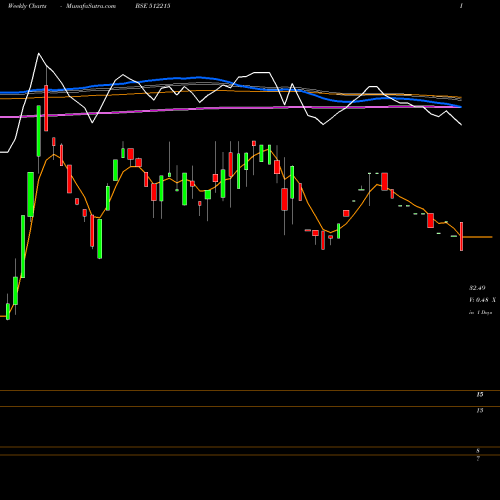Viewport: 500px width, 500px height.
Task: Click the 'Weekly Charts' title text
Action: coord(27,6)
